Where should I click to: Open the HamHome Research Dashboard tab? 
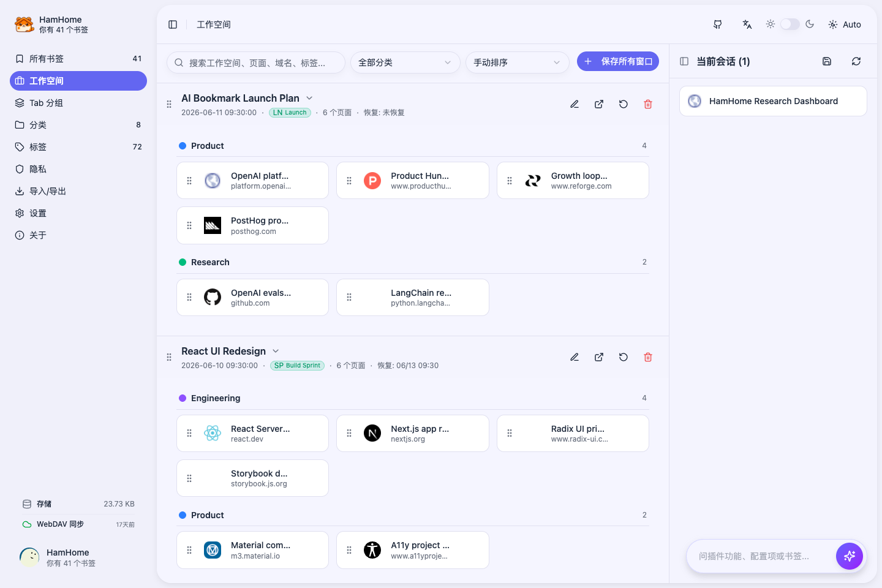click(773, 101)
